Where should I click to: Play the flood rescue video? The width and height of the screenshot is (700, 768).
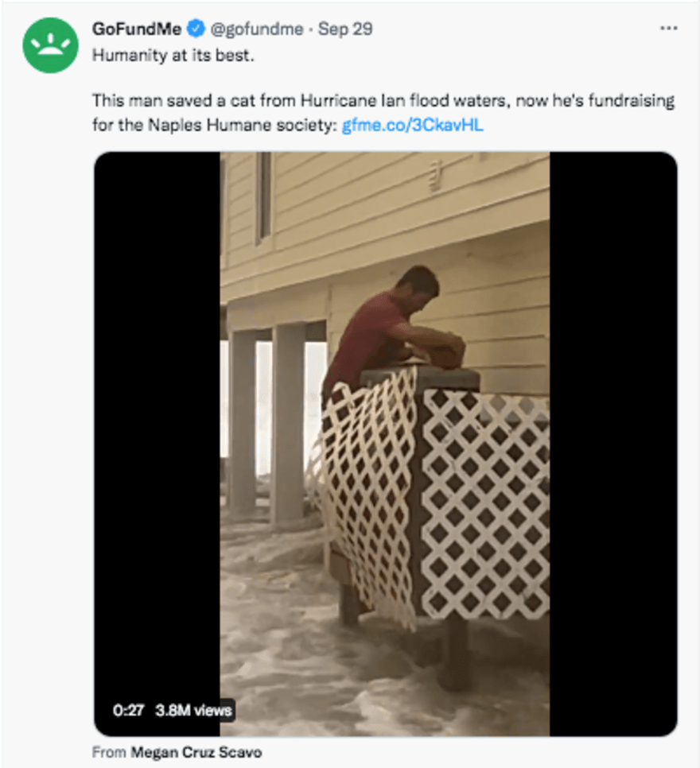coord(385,444)
